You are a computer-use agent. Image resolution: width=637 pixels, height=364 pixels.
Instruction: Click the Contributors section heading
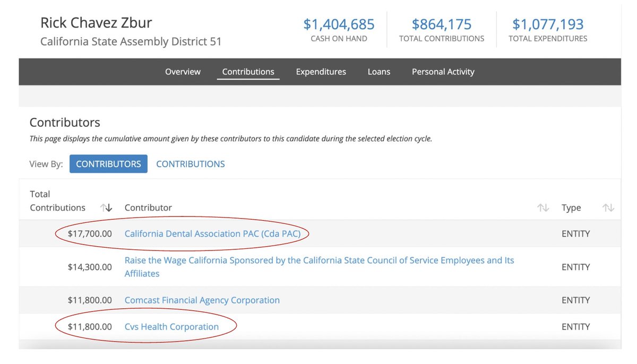pos(65,122)
